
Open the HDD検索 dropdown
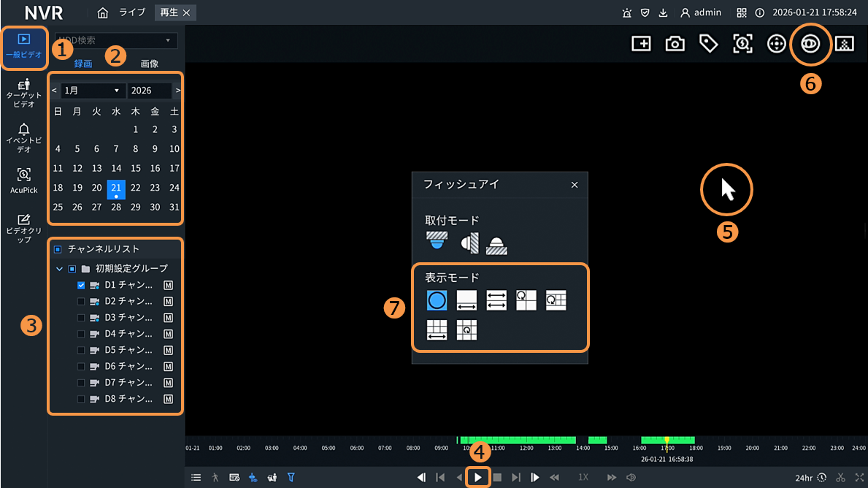116,41
